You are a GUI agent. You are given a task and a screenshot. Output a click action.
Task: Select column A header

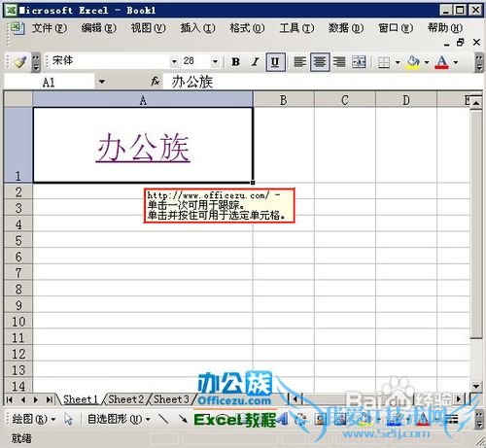tap(143, 100)
